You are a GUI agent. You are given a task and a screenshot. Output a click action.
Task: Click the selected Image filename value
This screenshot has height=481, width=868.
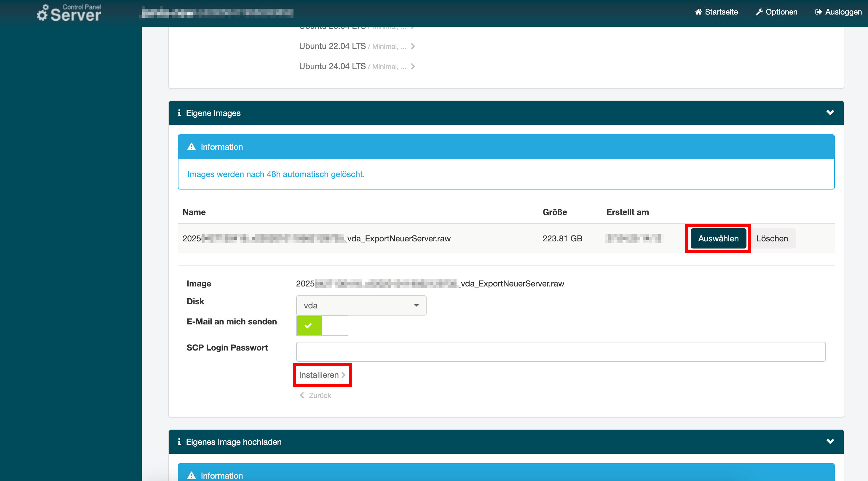point(430,283)
